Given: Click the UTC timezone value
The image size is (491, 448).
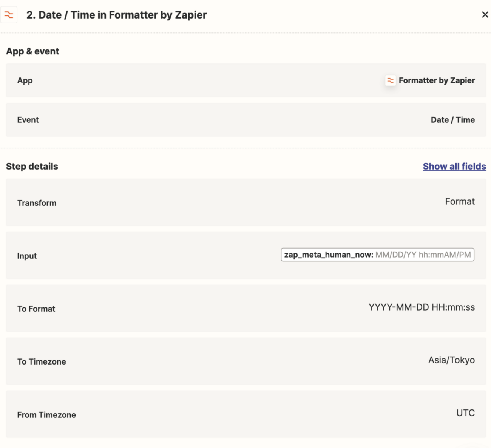Looking at the screenshot, I should pos(465,413).
